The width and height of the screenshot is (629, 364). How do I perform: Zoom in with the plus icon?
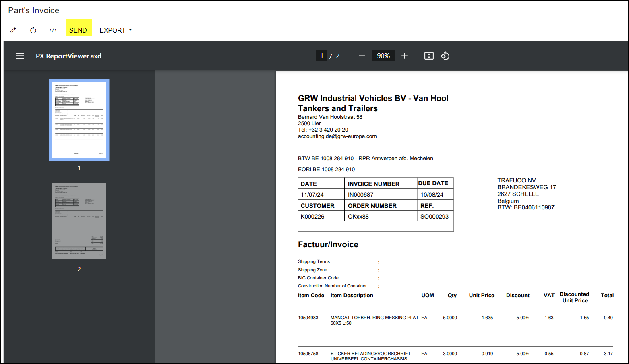404,56
